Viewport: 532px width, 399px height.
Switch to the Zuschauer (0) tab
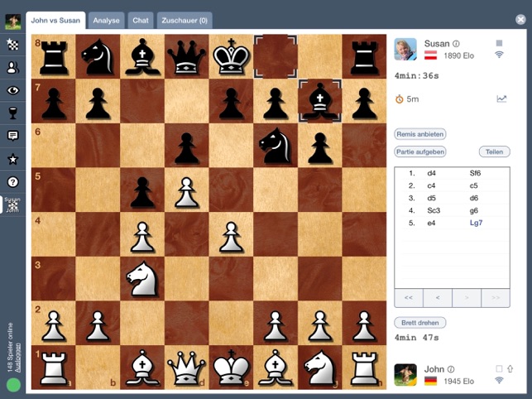click(x=185, y=21)
